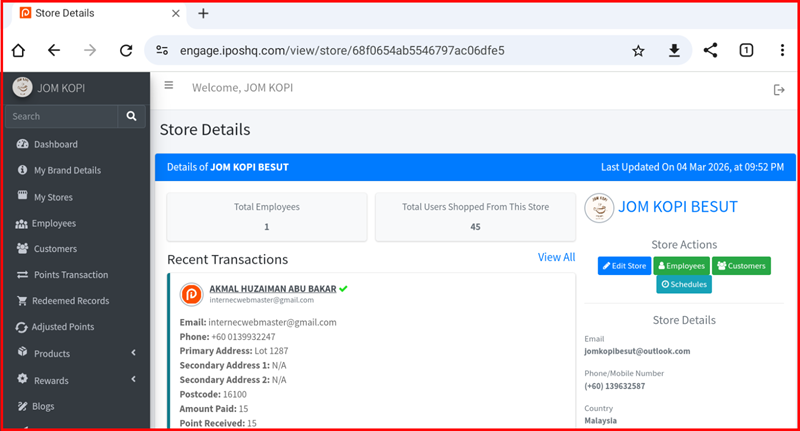Image resolution: width=800 pixels, height=431 pixels.
Task: Open the tab switcher counter icon
Action: click(x=746, y=50)
